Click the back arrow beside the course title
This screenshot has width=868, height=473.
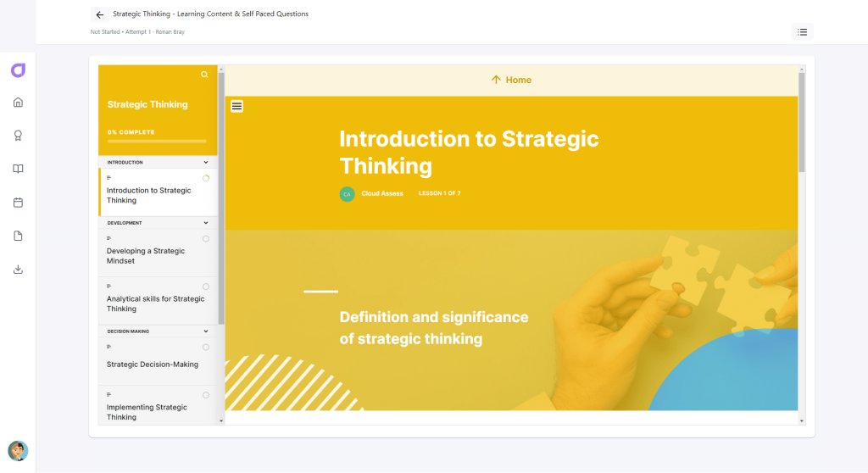(x=100, y=14)
